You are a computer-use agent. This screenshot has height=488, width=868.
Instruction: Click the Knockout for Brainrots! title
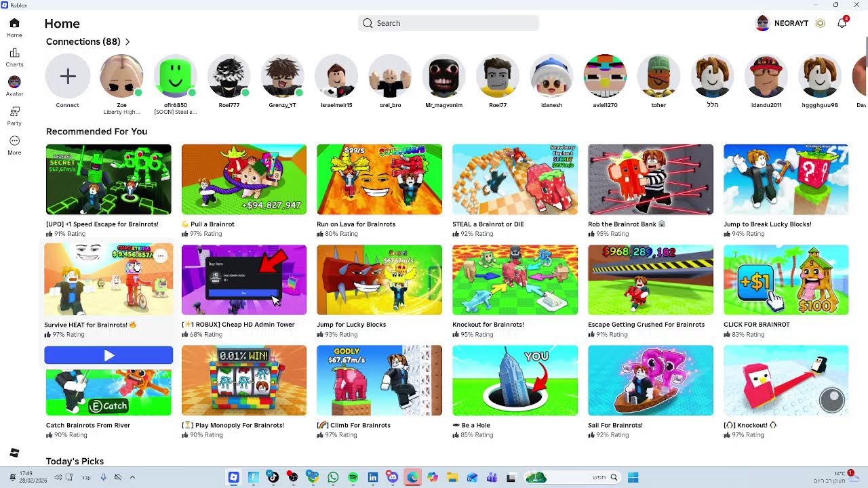point(488,325)
